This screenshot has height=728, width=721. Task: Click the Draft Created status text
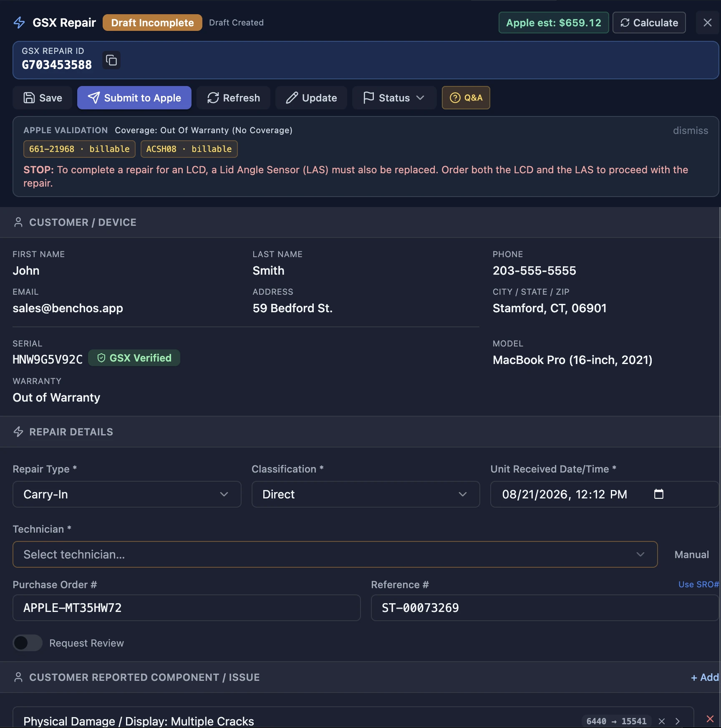click(x=236, y=23)
